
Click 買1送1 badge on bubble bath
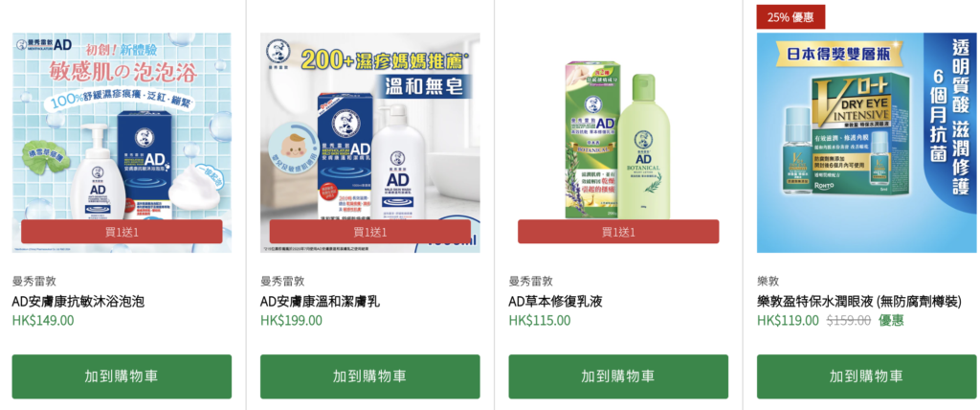pos(122,232)
